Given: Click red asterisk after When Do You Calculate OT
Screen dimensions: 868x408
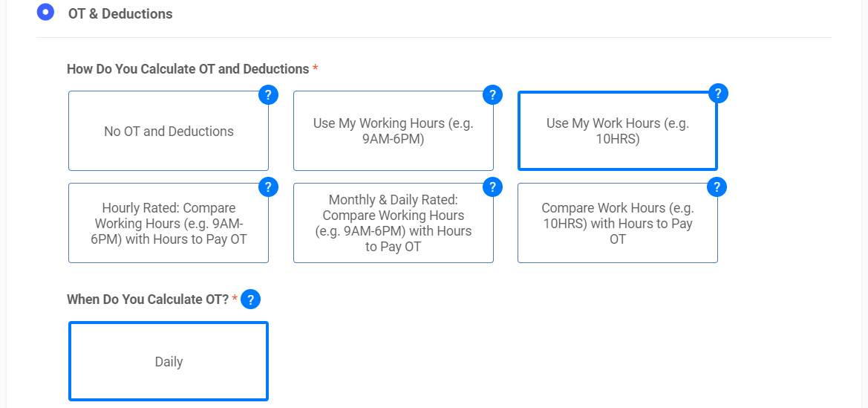Looking at the screenshot, I should [235, 299].
